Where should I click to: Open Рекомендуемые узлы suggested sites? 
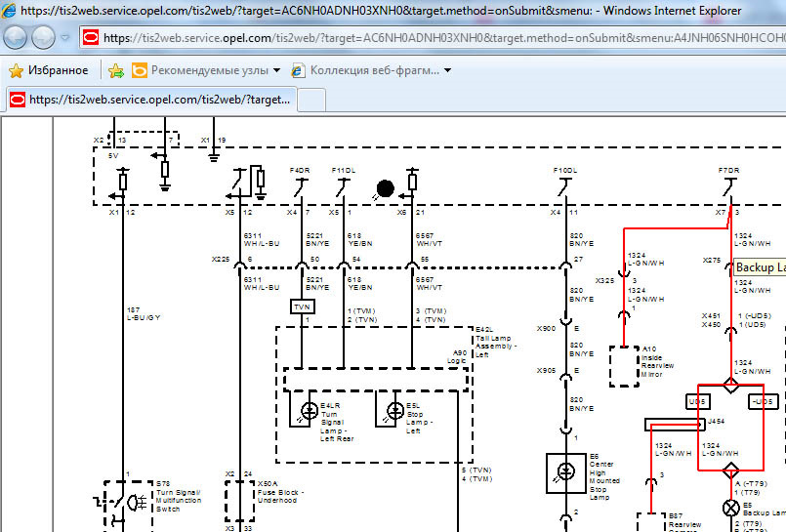pyautogui.click(x=205, y=70)
